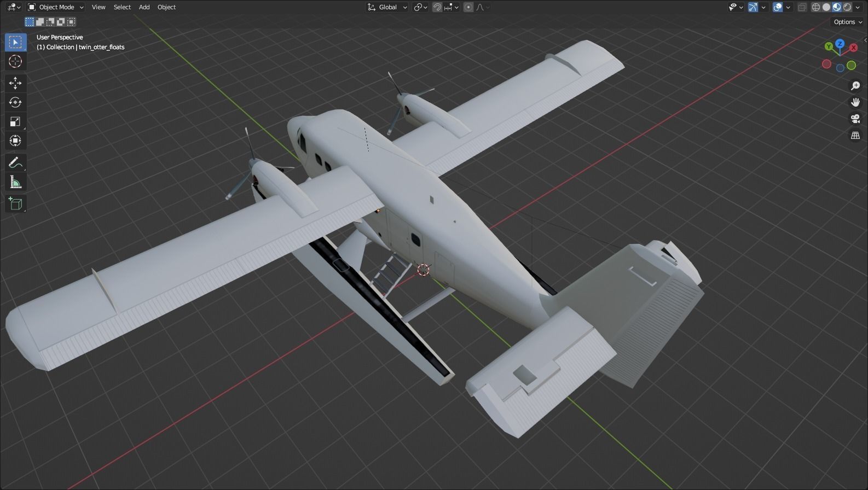Pick the Measure ruler tool
868x490 pixels.
point(15,182)
